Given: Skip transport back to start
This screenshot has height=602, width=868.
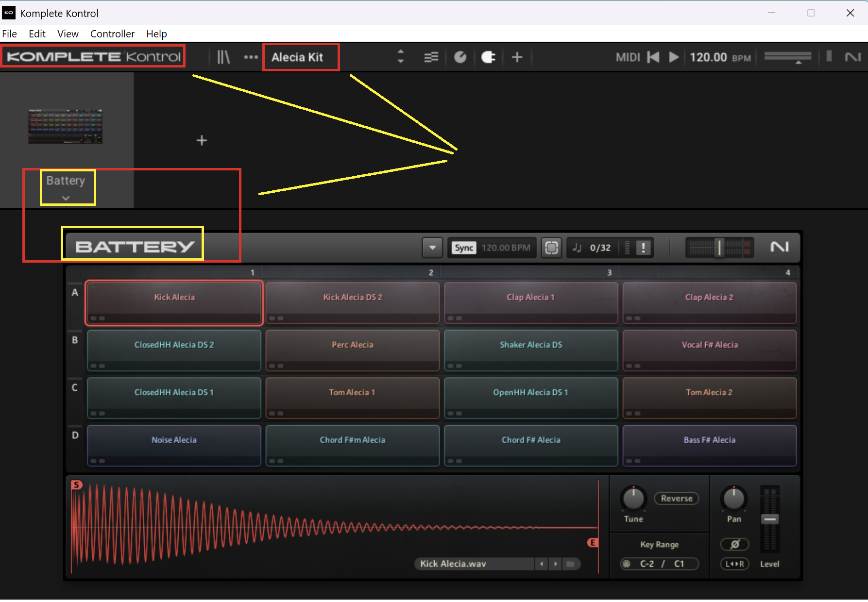Looking at the screenshot, I should [x=653, y=57].
